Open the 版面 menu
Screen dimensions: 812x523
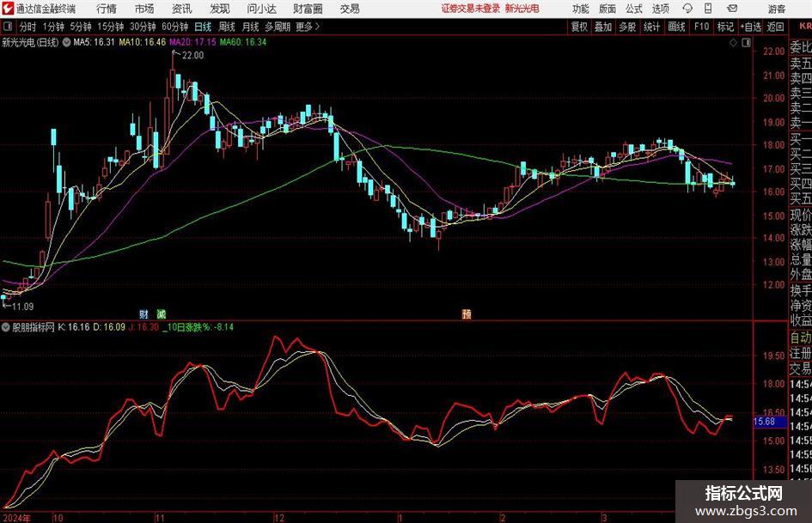coord(607,9)
